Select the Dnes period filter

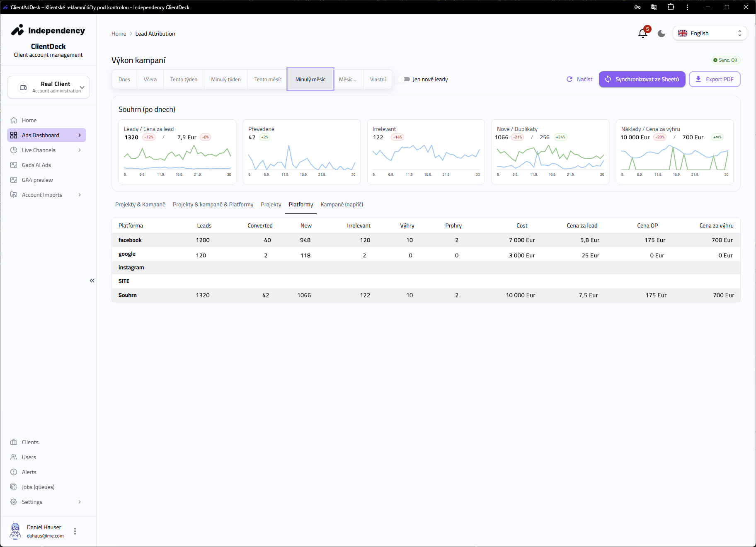tap(124, 79)
